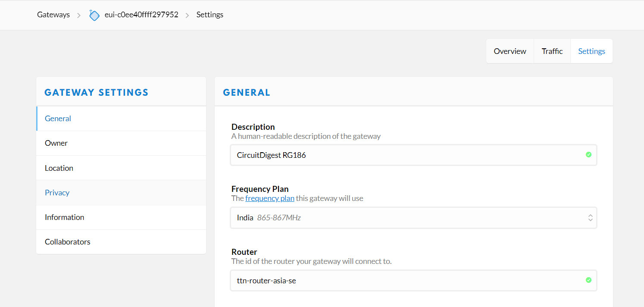644x307 pixels.
Task: Select the Settings tab
Action: point(591,51)
